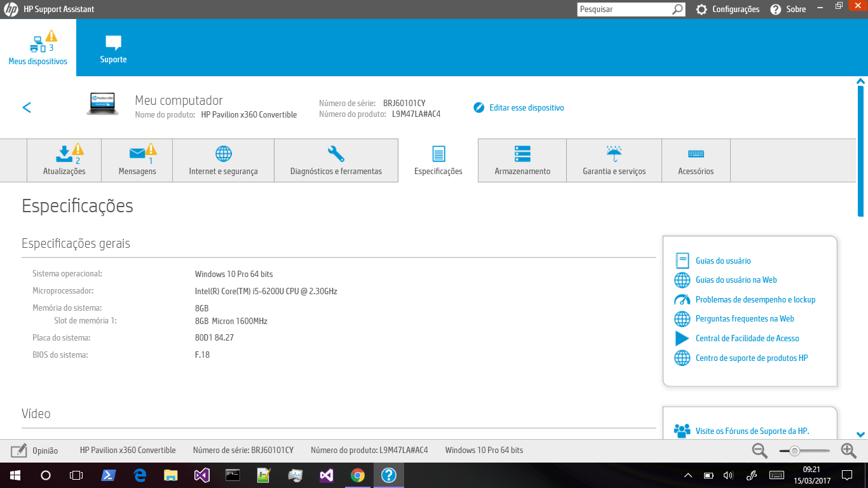Click globe icon beside Perguntas frequentes
Image resolution: width=868 pixels, height=488 pixels.
(682, 319)
